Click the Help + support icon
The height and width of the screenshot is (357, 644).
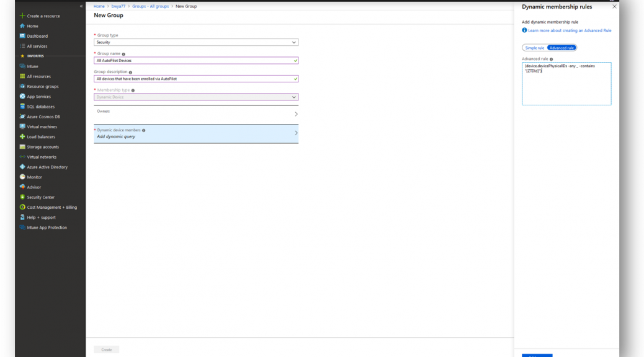pos(22,217)
